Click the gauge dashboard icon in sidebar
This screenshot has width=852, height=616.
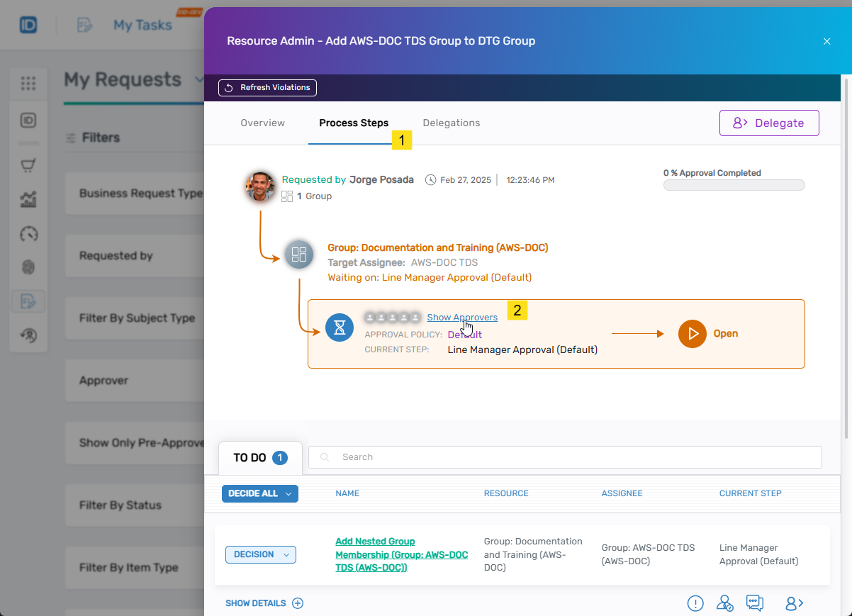pyautogui.click(x=28, y=234)
